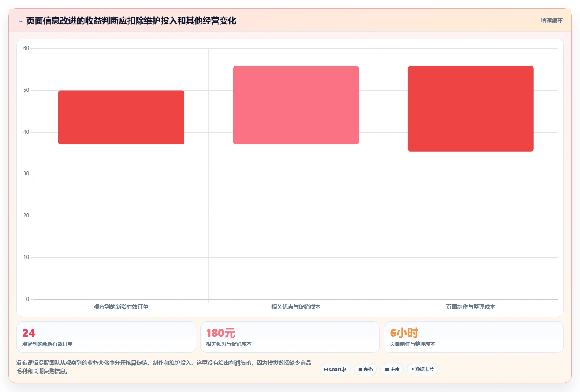Click the footnote starting 瀑布逻辑提醒团队

point(164,367)
